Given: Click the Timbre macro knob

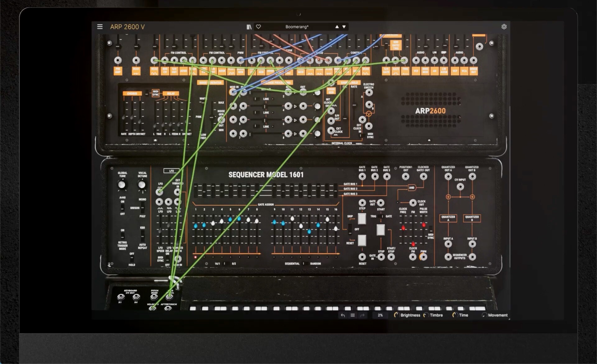Looking at the screenshot, I should [426, 315].
